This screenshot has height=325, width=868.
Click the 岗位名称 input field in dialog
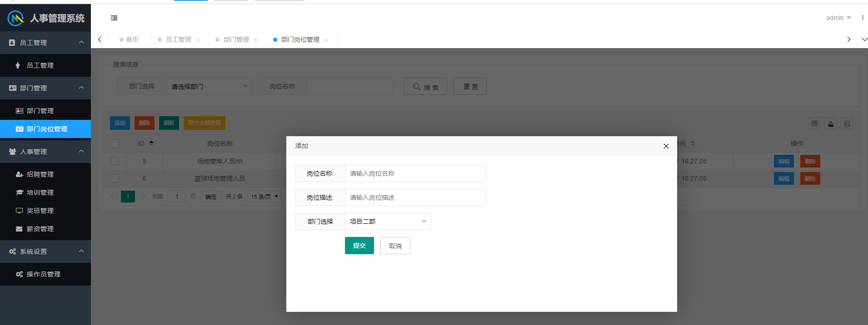click(x=415, y=173)
